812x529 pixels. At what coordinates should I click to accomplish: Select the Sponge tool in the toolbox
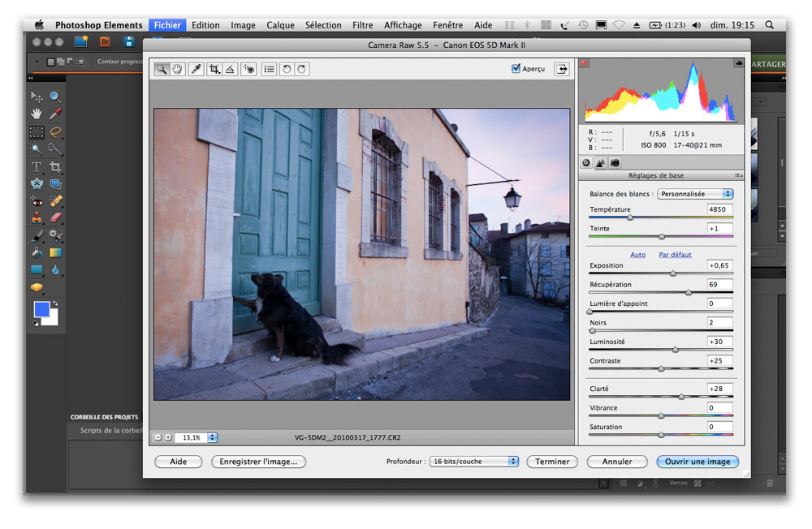point(37,286)
